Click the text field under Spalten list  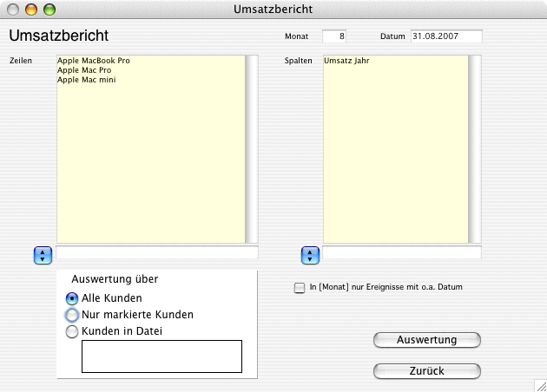(x=402, y=253)
